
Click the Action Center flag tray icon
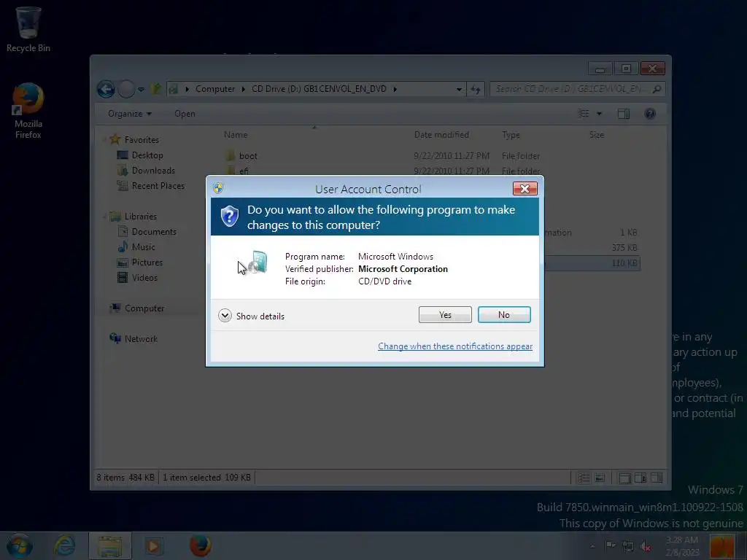[x=611, y=545]
